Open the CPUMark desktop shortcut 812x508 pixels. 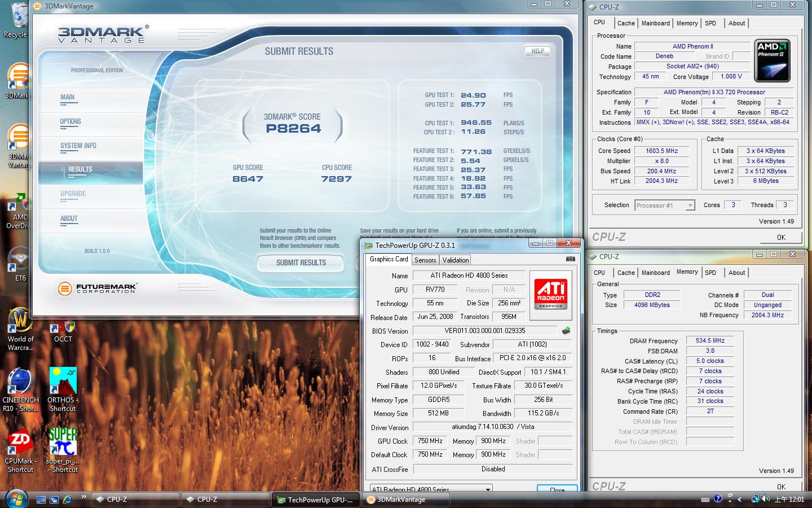[x=20, y=451]
